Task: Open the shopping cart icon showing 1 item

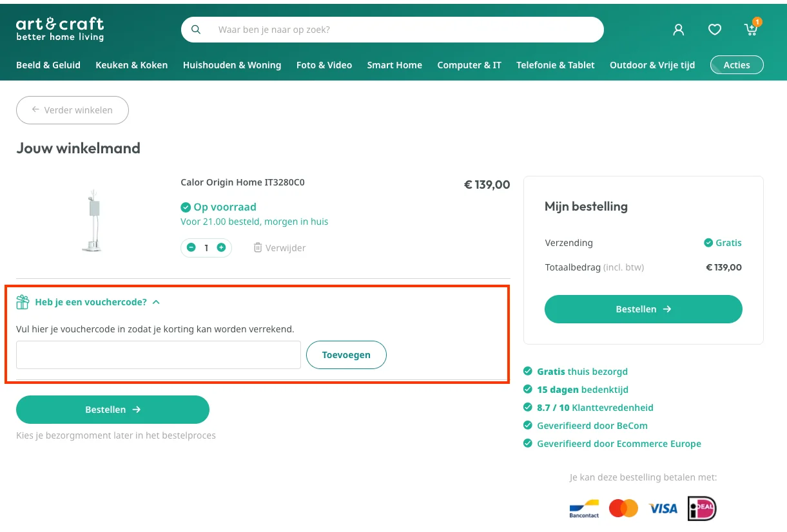Action: coord(750,30)
